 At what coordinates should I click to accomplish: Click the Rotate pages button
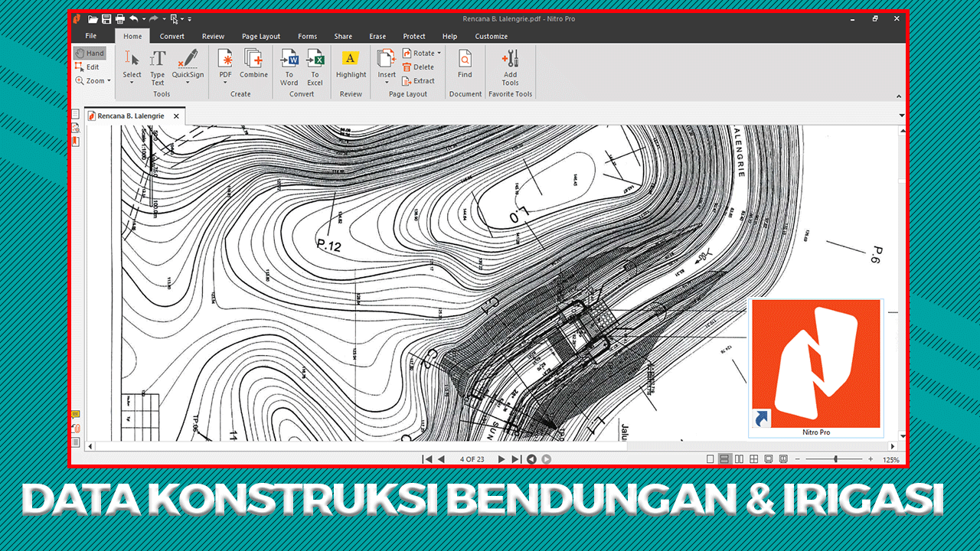pos(418,54)
